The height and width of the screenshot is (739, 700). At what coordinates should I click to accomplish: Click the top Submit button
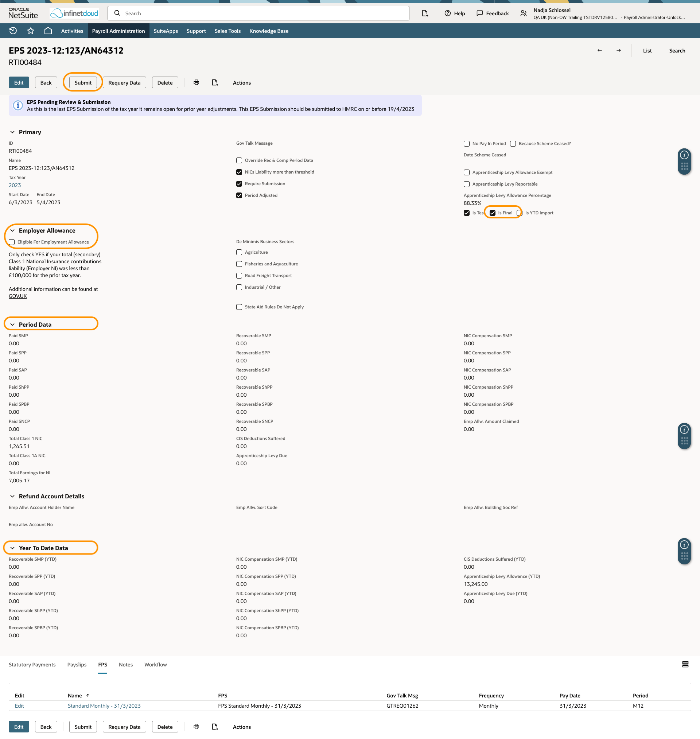[x=83, y=82]
